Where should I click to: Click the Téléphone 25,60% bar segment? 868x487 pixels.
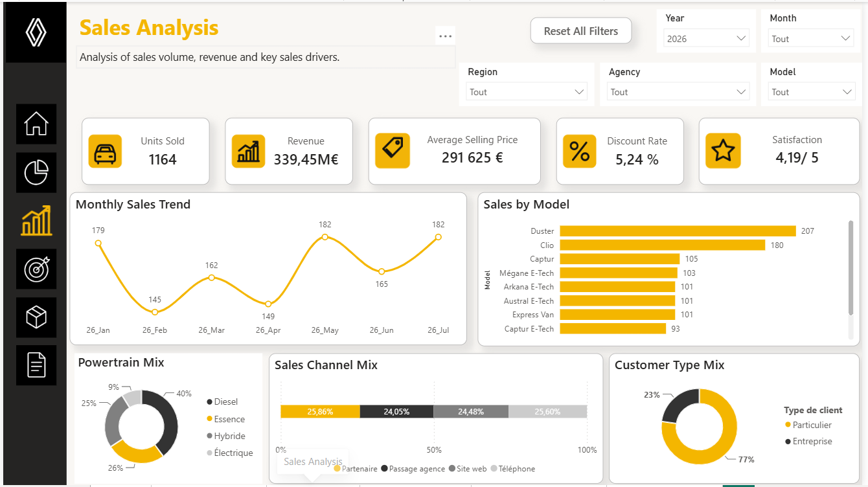(548, 411)
